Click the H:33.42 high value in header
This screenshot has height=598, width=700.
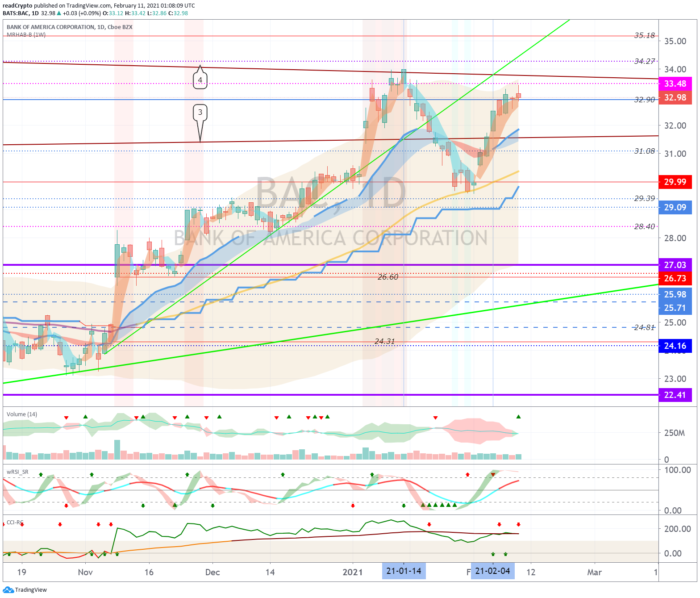(135, 13)
